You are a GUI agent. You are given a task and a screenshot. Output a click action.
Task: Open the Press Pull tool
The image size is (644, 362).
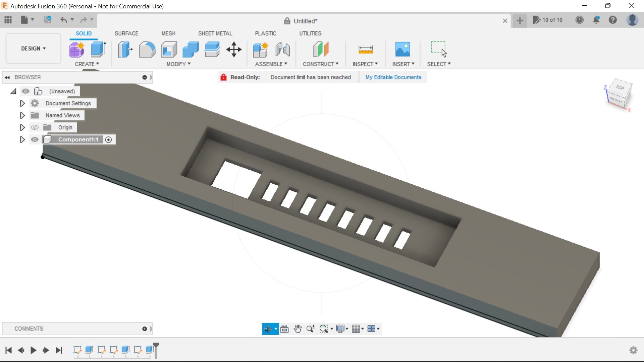(x=125, y=49)
